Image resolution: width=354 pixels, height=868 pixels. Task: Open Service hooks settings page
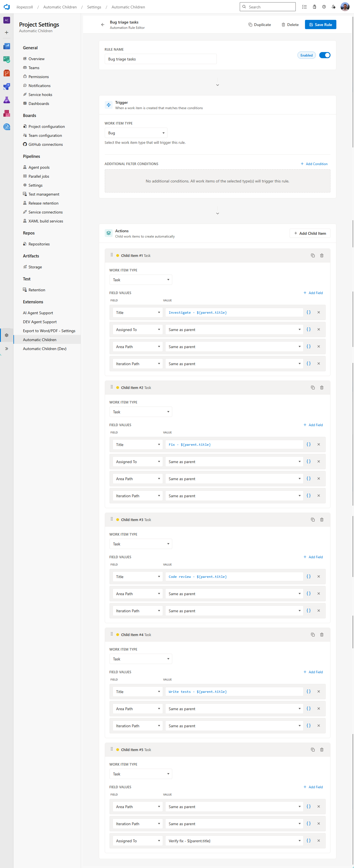pyautogui.click(x=40, y=95)
